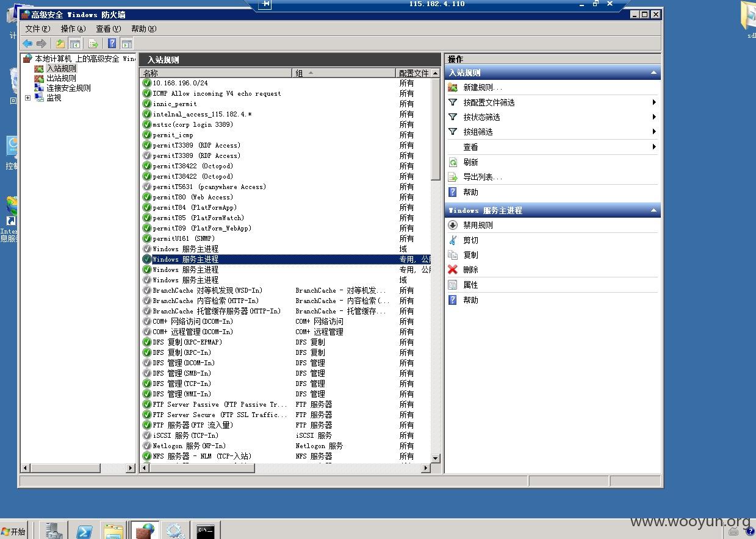This screenshot has height=539, width=756.
Task: Select rule ICMP Allow incoming V4 echo request
Action: (x=217, y=93)
